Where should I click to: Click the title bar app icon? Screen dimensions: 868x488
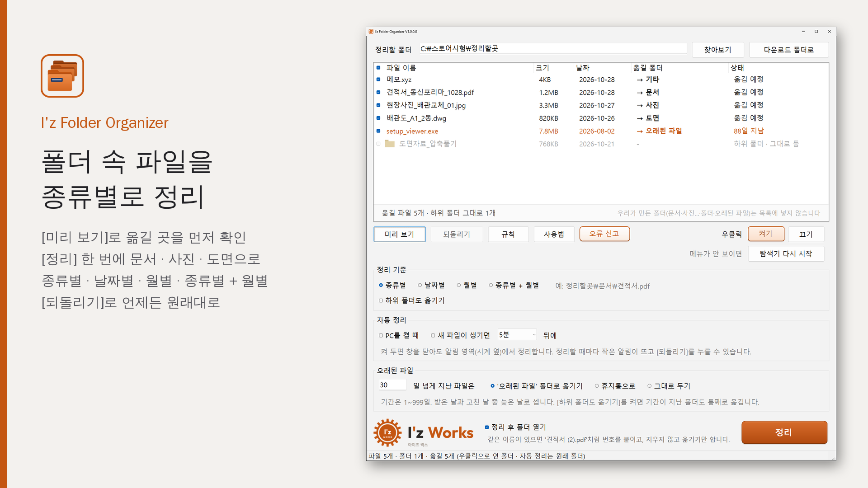[x=371, y=32]
